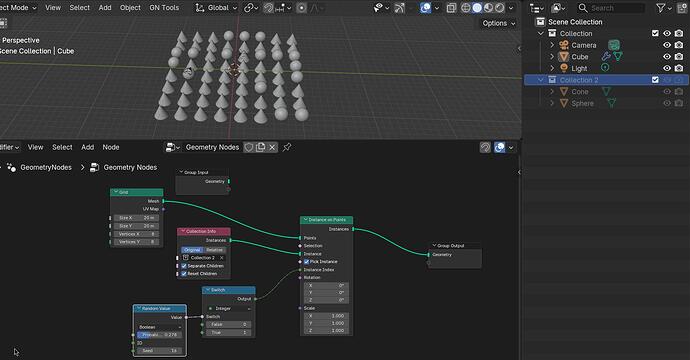The image size is (690, 360).
Task: Duplicate node group with the copy icon
Action: (261, 147)
